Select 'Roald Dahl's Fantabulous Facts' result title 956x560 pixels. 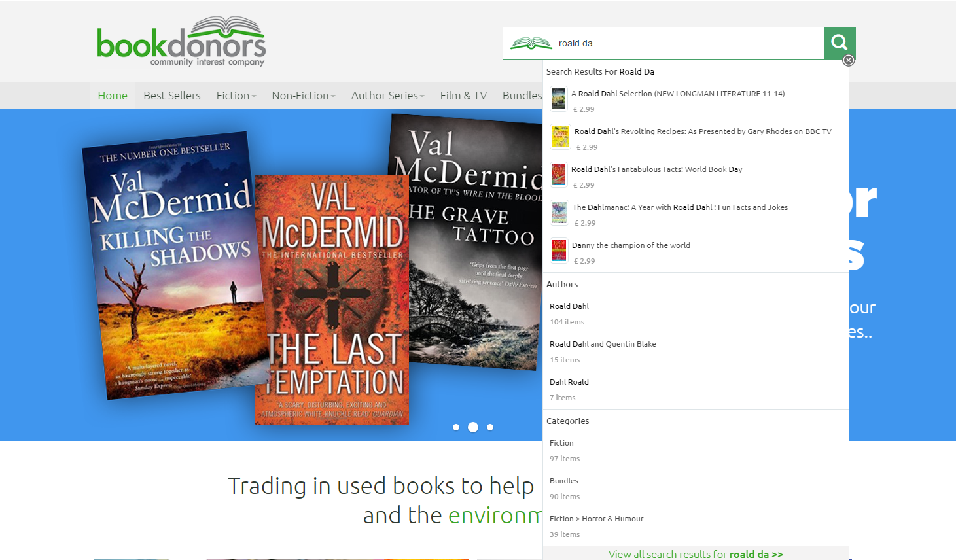(x=656, y=169)
